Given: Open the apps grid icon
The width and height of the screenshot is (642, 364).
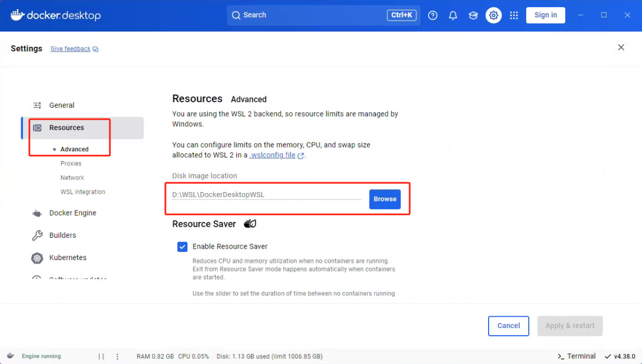Looking at the screenshot, I should click(514, 15).
